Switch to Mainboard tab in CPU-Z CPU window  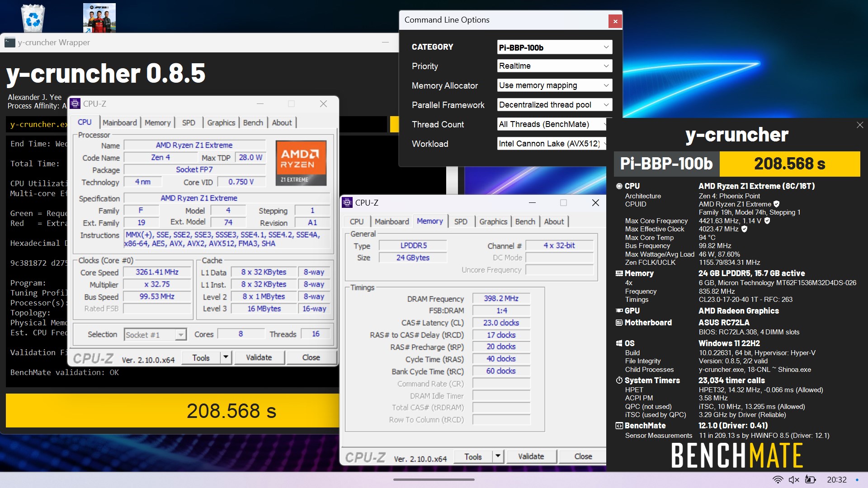click(x=119, y=122)
